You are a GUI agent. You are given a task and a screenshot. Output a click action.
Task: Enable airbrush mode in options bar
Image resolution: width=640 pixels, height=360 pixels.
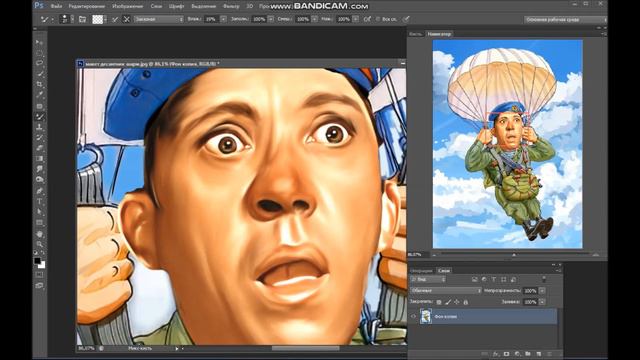point(367,19)
